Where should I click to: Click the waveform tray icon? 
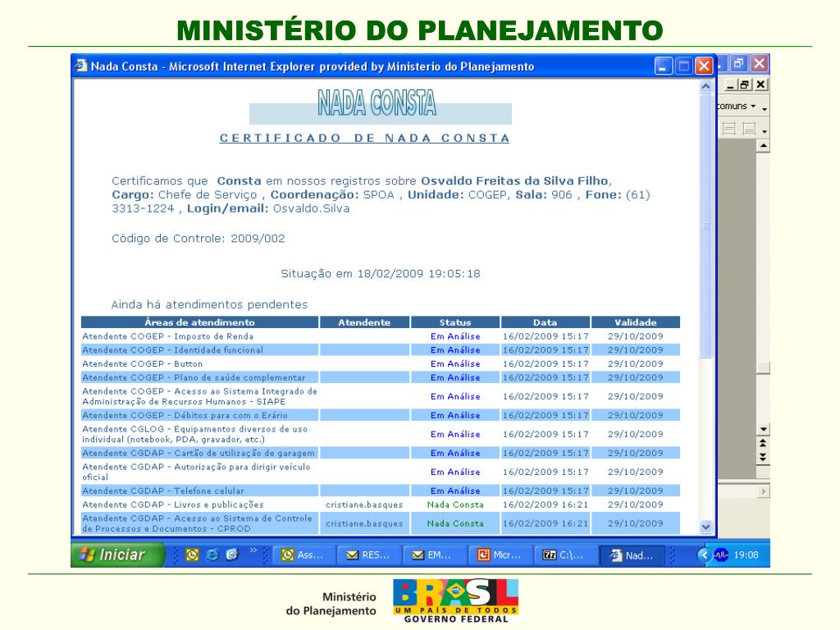(x=721, y=555)
